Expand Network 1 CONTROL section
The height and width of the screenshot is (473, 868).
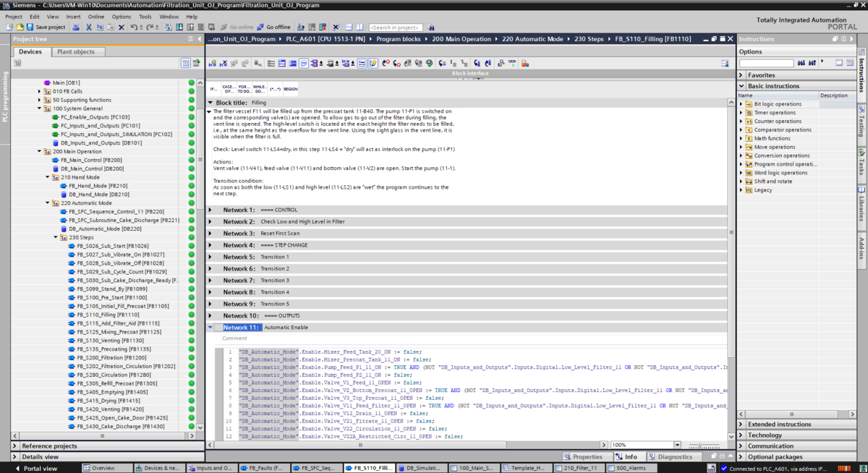point(210,210)
